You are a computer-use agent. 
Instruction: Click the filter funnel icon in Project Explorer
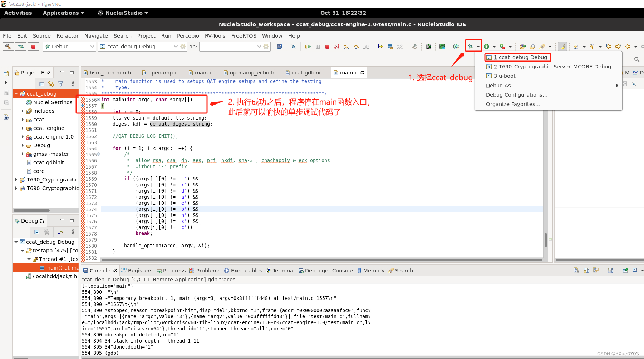pos(61,84)
